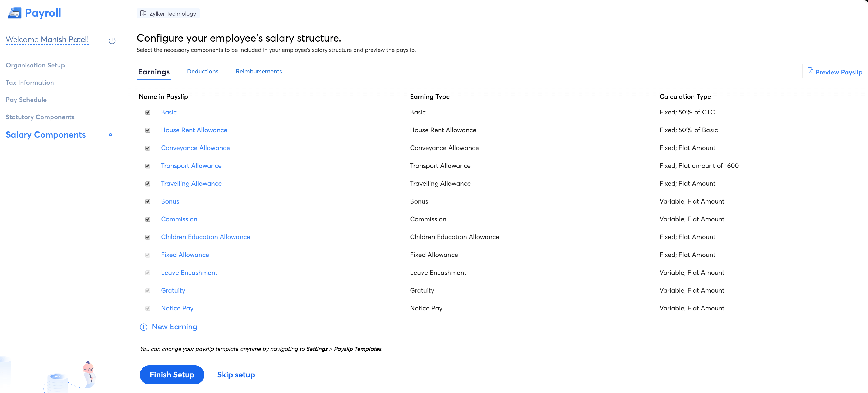Switch to the Deductions tab
868x393 pixels.
[x=203, y=72]
